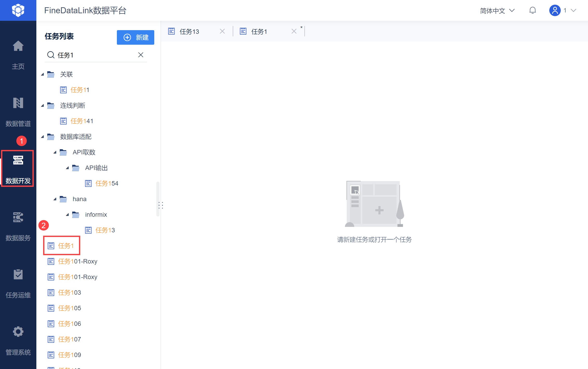Click the FineDataLink logo icon
The image size is (588, 369).
coord(18,10)
